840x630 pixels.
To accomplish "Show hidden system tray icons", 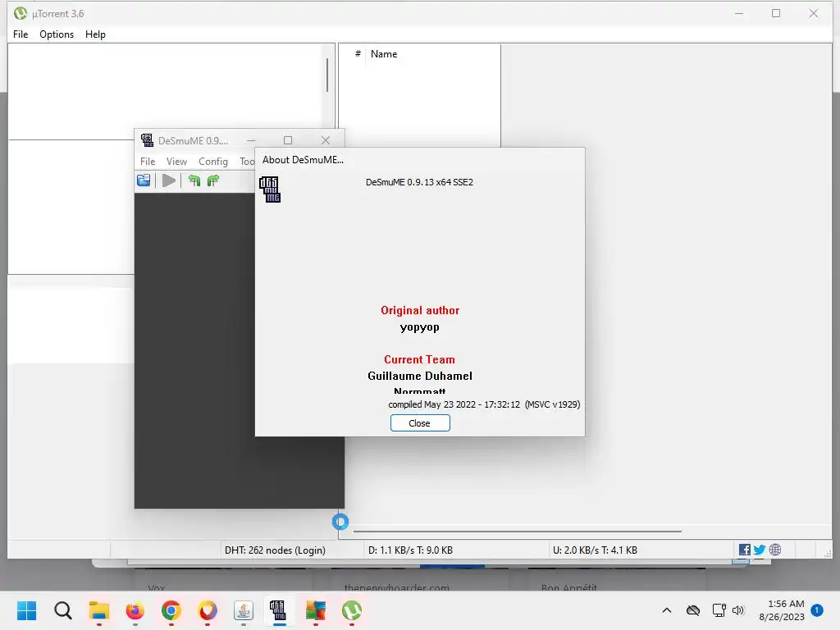I will pyautogui.click(x=667, y=610).
